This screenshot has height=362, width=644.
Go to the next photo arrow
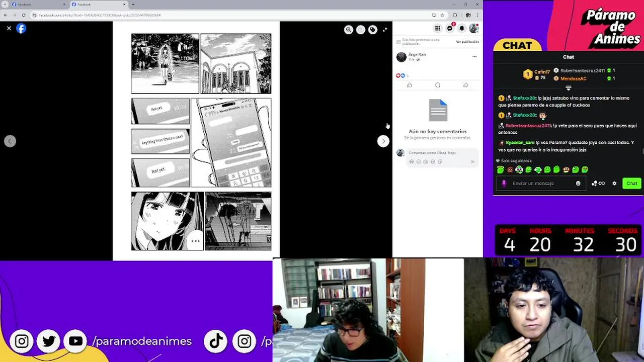click(x=383, y=141)
